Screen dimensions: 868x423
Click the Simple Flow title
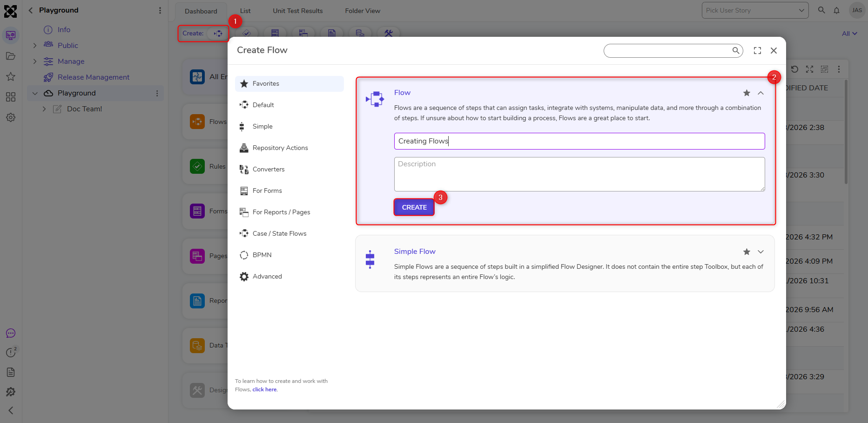tap(415, 252)
